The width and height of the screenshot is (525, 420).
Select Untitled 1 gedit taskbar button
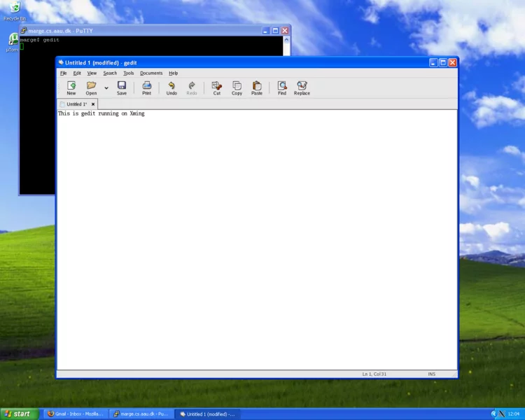[207, 414]
